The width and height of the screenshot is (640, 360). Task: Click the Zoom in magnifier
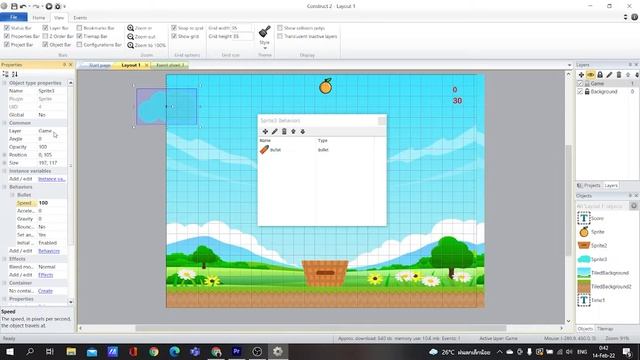pos(130,28)
